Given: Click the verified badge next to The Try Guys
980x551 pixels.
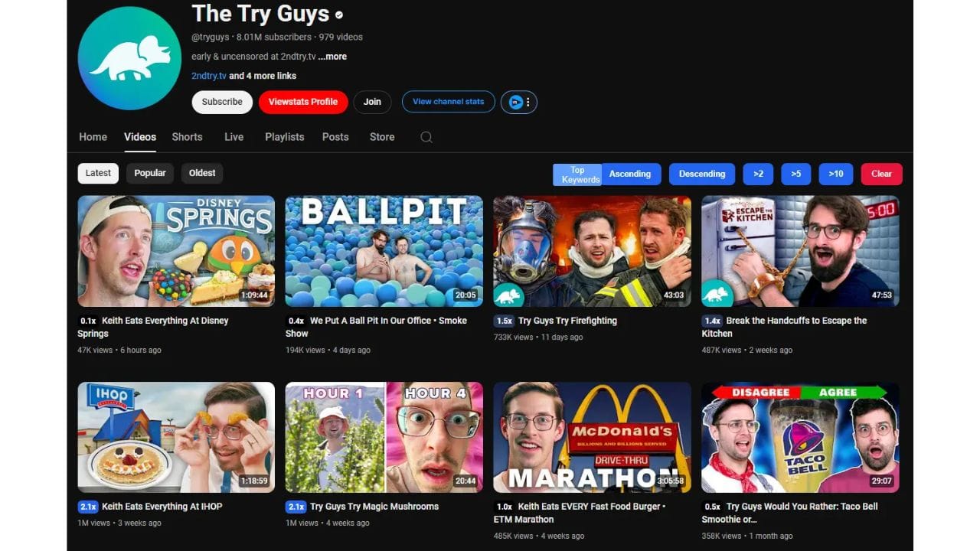Looking at the screenshot, I should point(339,15).
